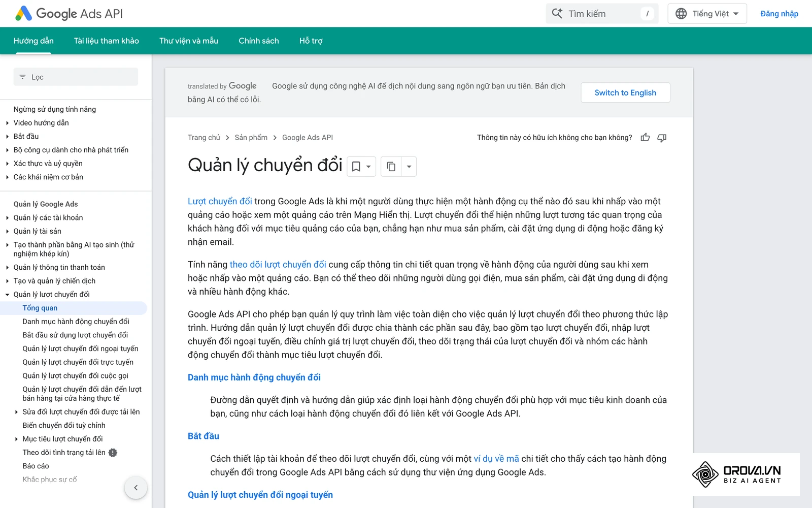Open Biến chuyển đổi tuỳ chỉnh item

coord(64,425)
